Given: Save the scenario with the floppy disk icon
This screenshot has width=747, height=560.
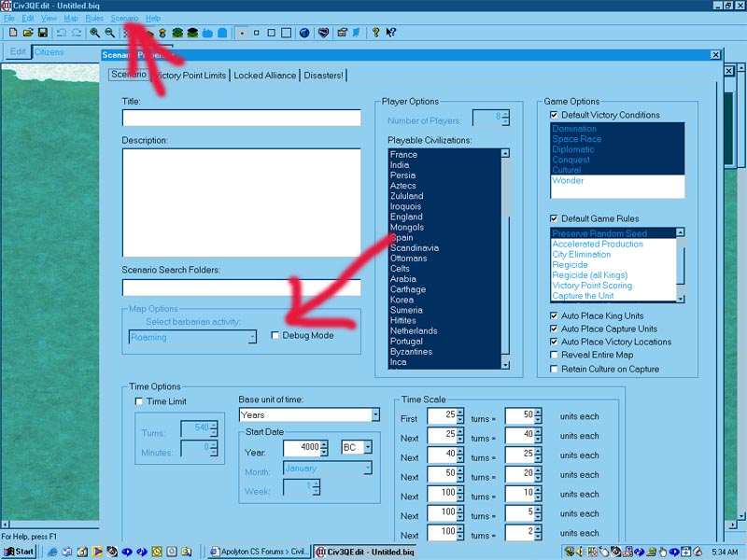Looking at the screenshot, I should click(x=43, y=33).
